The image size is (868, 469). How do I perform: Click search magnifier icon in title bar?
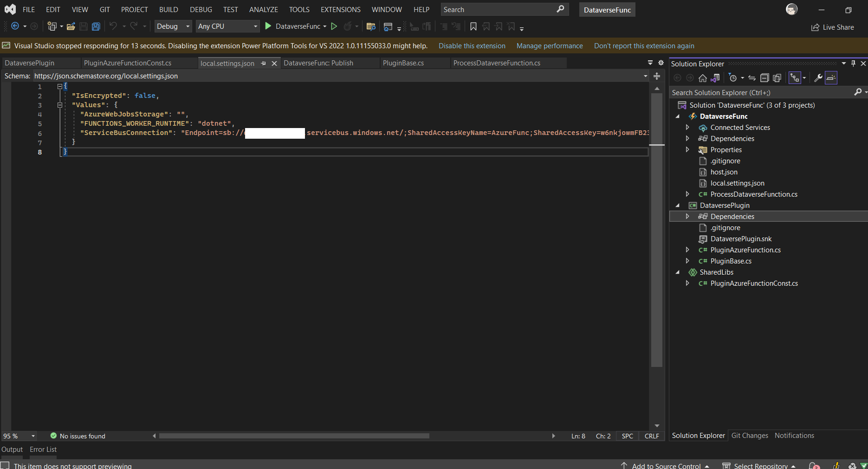561,9
